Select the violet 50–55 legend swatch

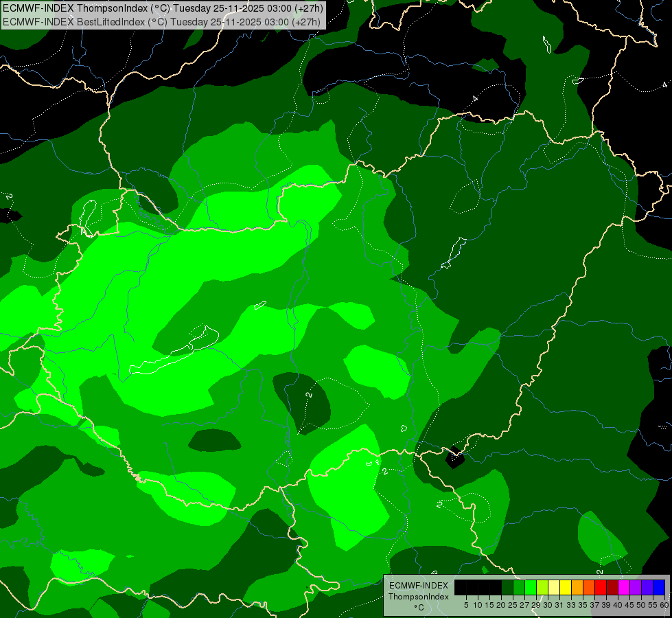(x=647, y=587)
